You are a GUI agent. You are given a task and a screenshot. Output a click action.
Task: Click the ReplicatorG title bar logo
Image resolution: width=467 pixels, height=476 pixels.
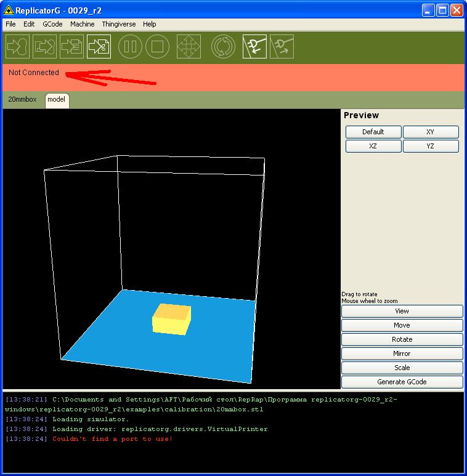[9, 10]
